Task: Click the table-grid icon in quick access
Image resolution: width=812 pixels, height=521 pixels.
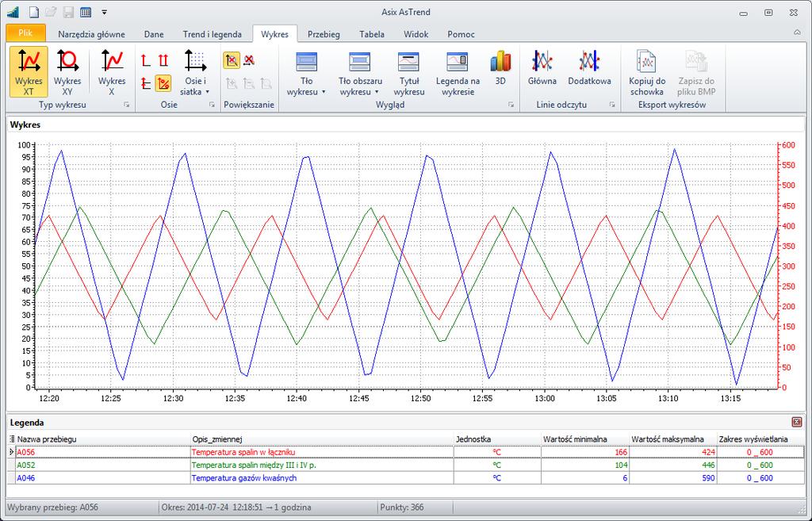Action: [86, 12]
